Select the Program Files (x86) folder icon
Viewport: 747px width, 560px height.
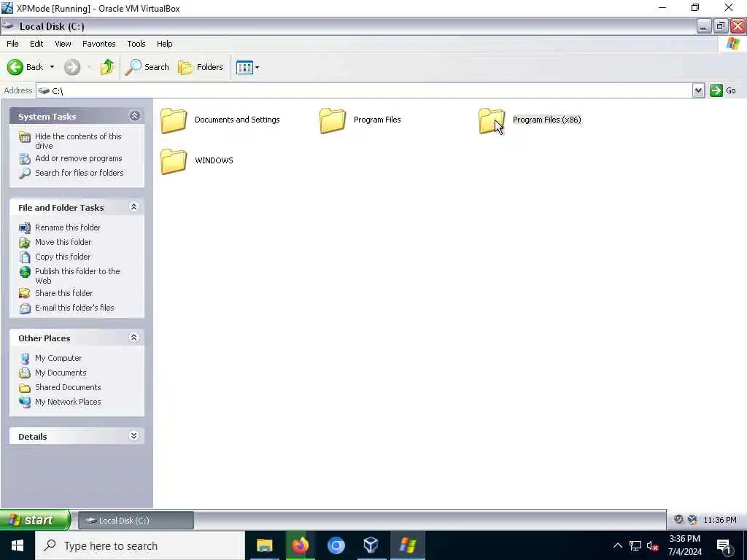[491, 120]
